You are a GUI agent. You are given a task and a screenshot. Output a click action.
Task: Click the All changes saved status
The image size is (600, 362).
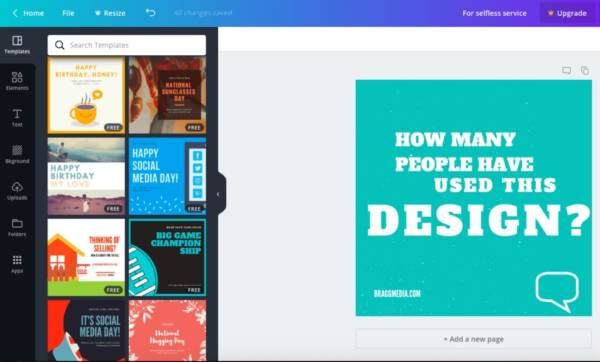[203, 13]
